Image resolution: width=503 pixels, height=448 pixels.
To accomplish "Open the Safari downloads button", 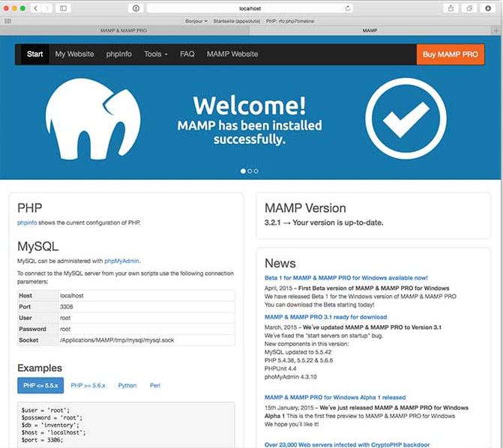I will [488, 8].
